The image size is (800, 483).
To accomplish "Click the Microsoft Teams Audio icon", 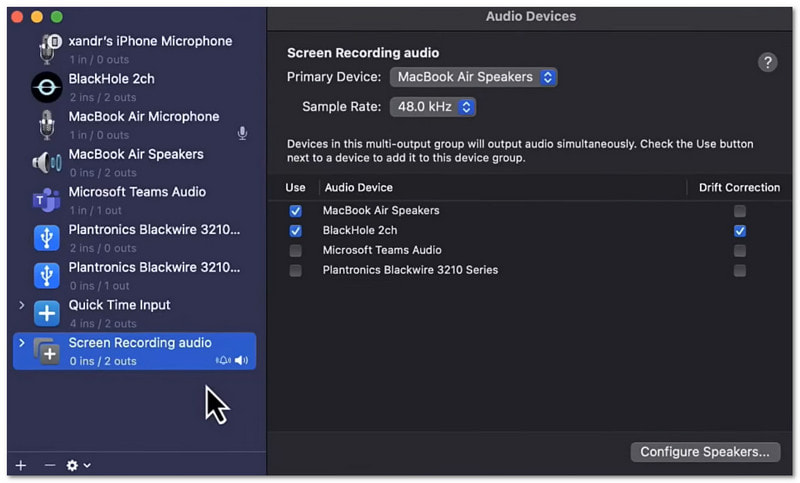I will (46, 200).
